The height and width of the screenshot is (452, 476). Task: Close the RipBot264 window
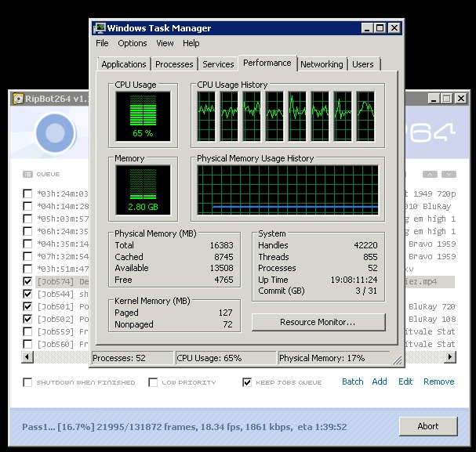pyautogui.click(x=461, y=99)
